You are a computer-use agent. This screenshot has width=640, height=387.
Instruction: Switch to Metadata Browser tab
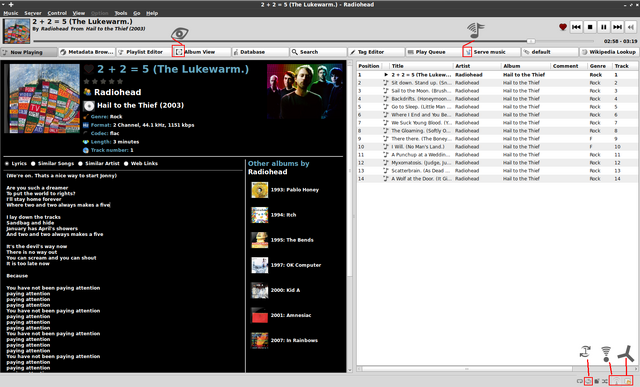pyautogui.click(x=87, y=52)
